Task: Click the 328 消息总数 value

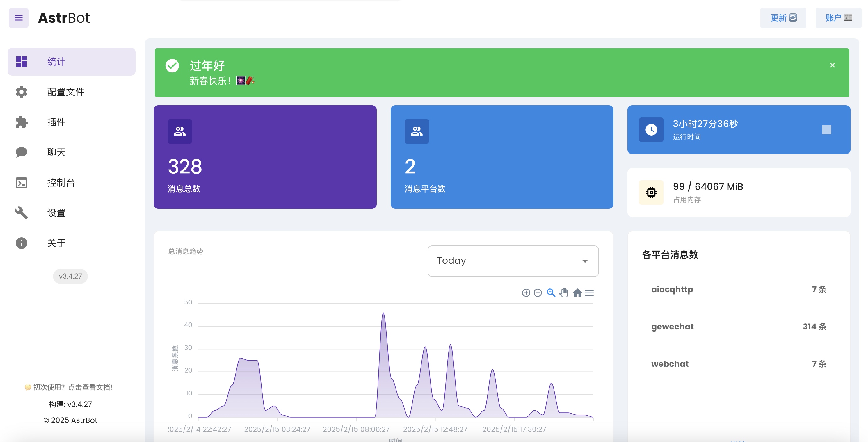Action: coord(185,166)
